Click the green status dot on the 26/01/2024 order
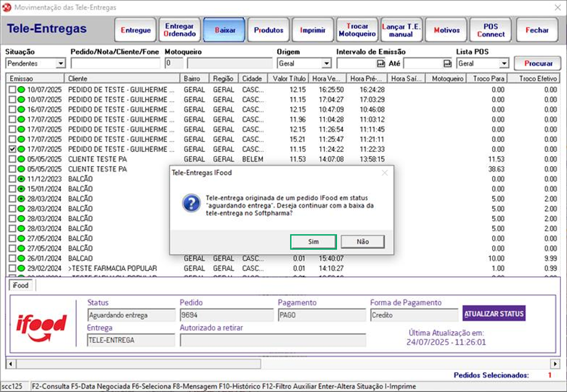 pos(21,258)
